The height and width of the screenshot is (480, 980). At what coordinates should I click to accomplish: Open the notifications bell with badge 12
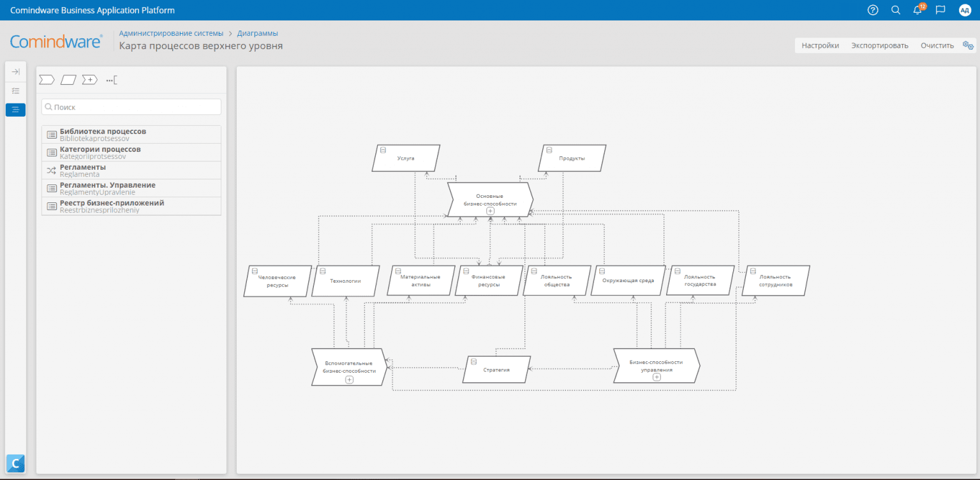[917, 10]
